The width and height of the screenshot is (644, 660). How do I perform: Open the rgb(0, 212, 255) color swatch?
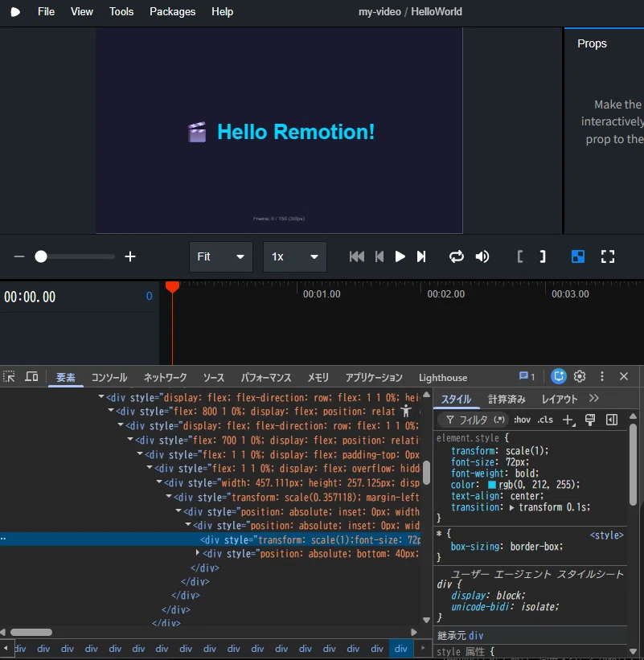point(491,485)
